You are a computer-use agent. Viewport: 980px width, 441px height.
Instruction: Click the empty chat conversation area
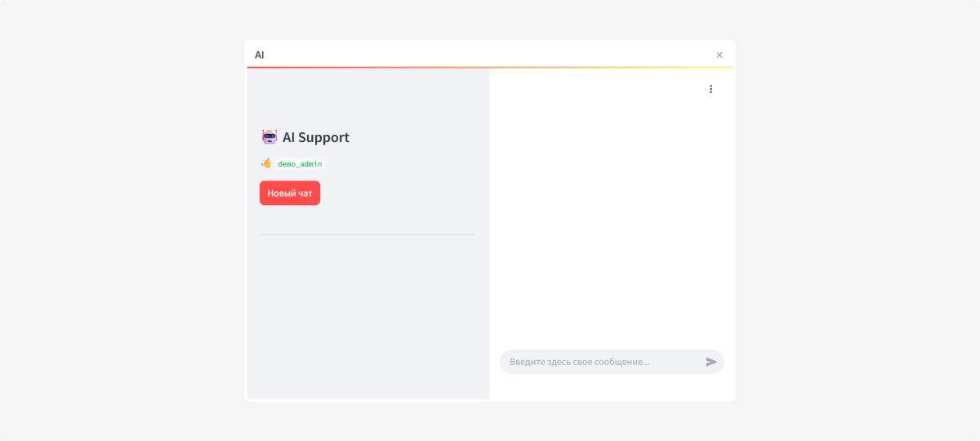(x=611, y=220)
